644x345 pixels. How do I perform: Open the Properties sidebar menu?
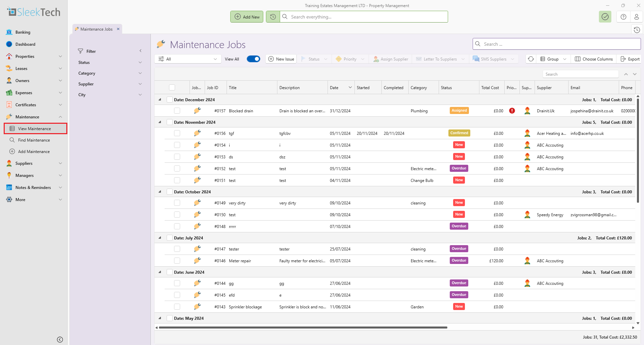(x=34, y=56)
